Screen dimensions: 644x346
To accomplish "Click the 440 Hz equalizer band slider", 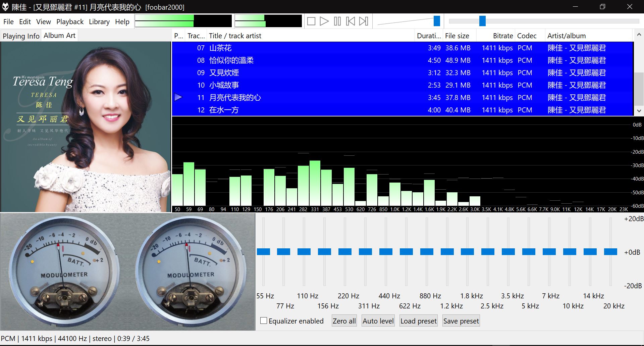I will (386, 252).
